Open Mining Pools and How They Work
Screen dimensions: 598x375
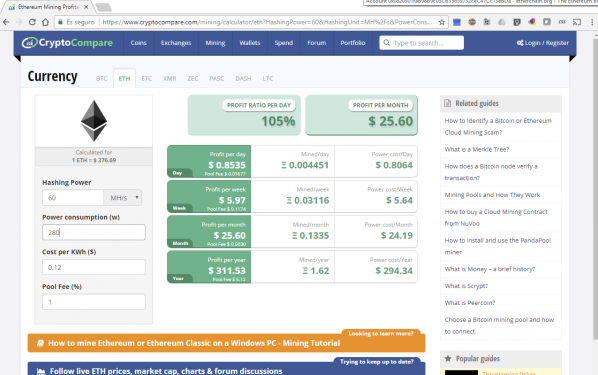click(x=492, y=195)
